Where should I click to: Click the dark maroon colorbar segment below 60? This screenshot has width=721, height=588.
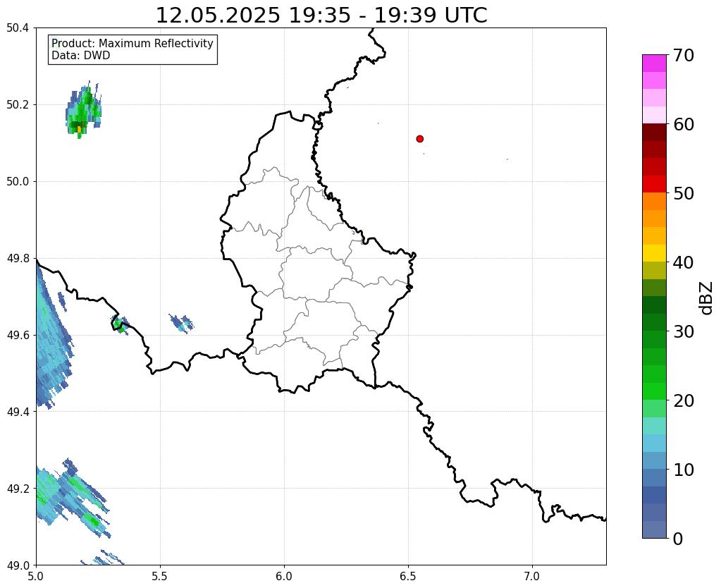(x=654, y=133)
